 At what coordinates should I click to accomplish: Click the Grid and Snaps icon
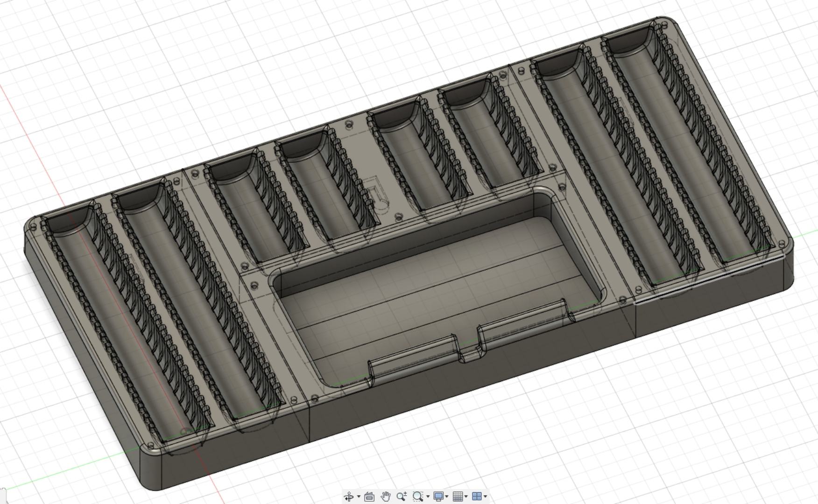(x=458, y=497)
